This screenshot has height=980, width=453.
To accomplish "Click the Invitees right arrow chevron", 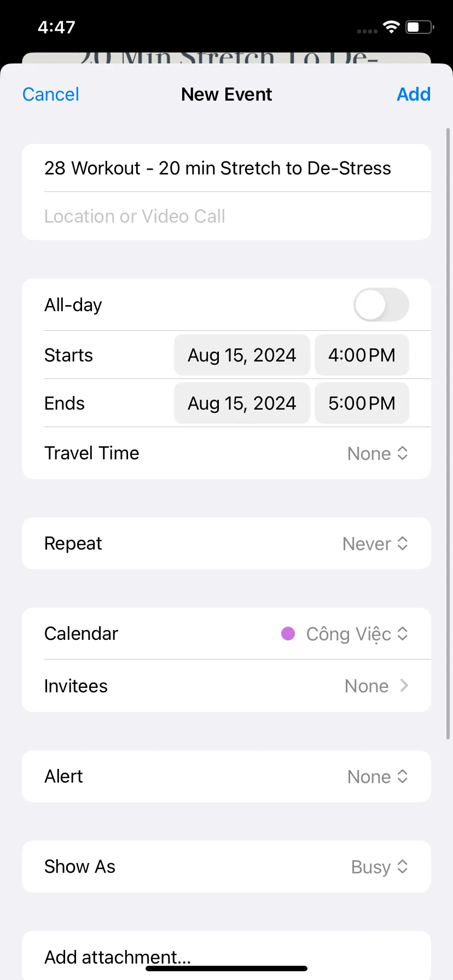I will (404, 686).
